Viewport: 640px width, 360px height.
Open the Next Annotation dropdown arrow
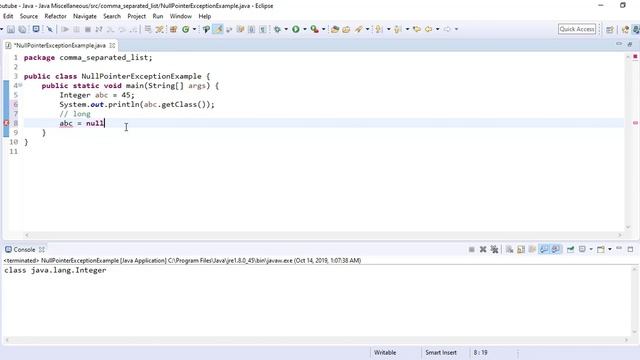tap(389, 29)
